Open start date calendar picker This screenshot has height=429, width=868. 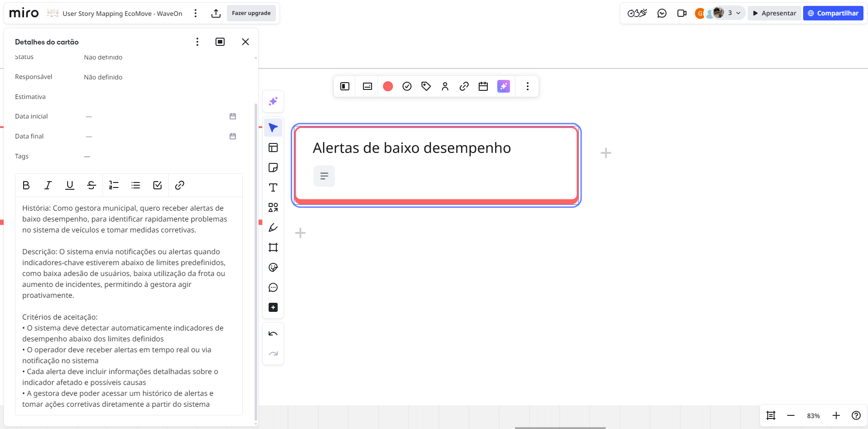pos(233,116)
